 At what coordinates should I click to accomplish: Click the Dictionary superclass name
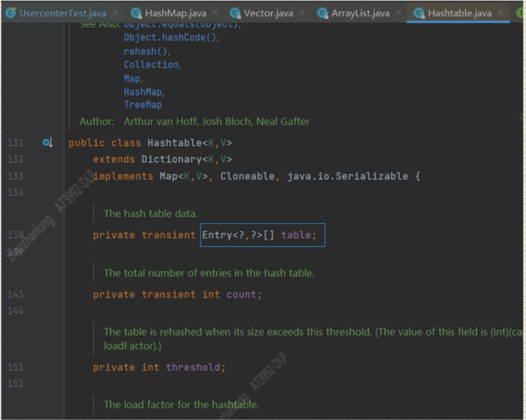[172, 160]
